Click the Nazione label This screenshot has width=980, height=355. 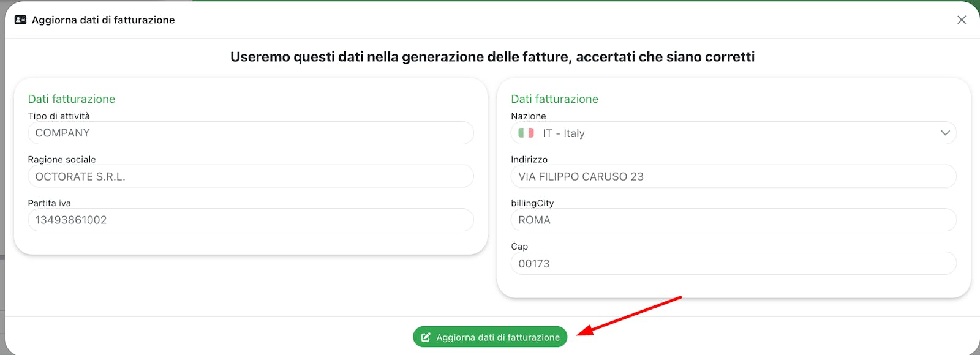[528, 116]
